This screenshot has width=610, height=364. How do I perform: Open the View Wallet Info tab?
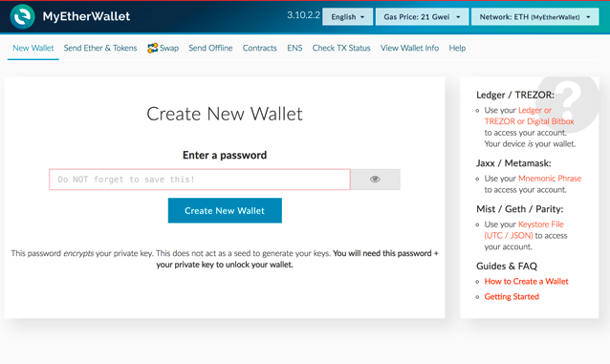coord(409,48)
